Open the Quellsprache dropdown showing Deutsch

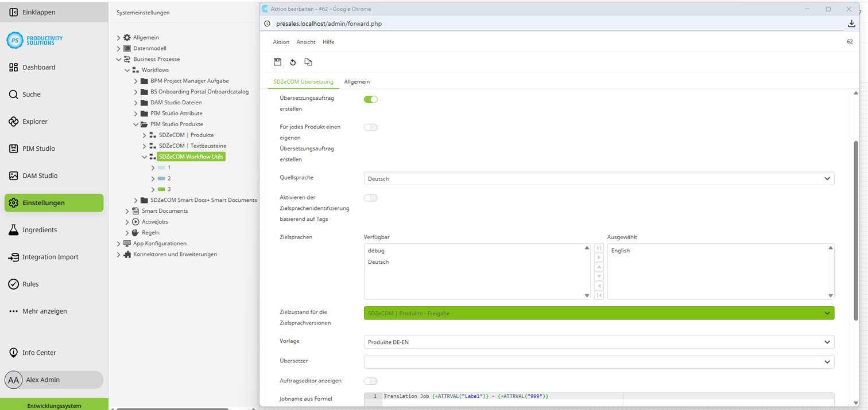point(597,178)
